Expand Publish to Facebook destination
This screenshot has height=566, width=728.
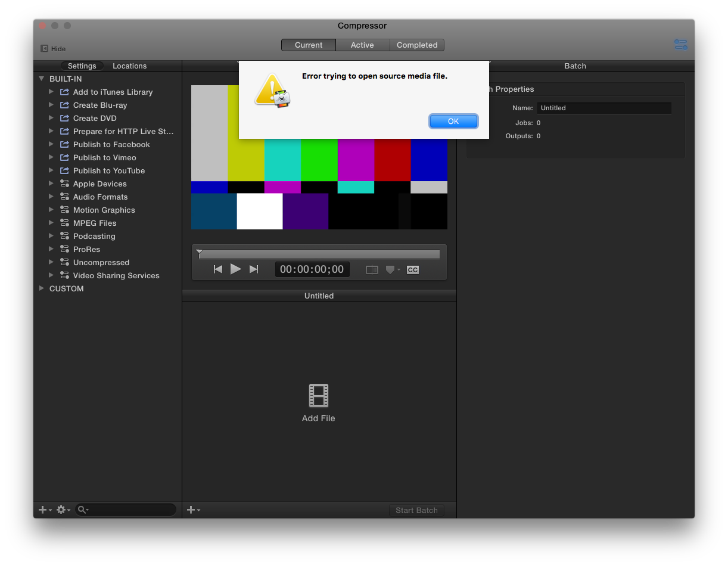[51, 144]
